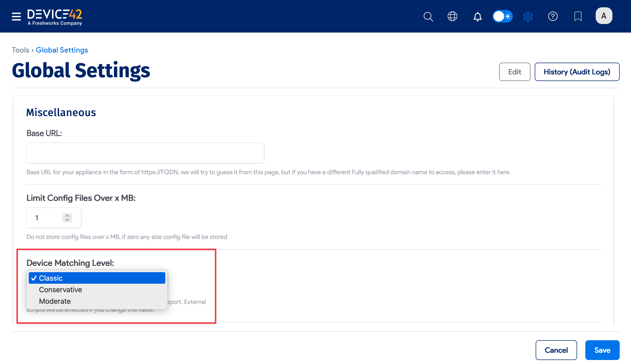
Task: Open the search icon in top bar
Action: (428, 16)
